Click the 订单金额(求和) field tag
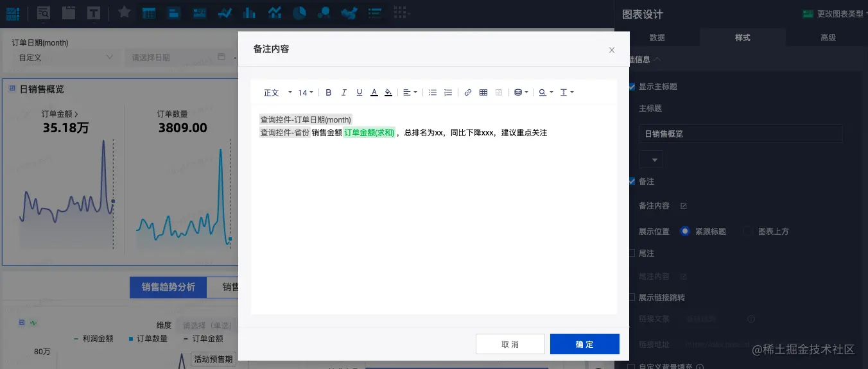 tap(369, 133)
